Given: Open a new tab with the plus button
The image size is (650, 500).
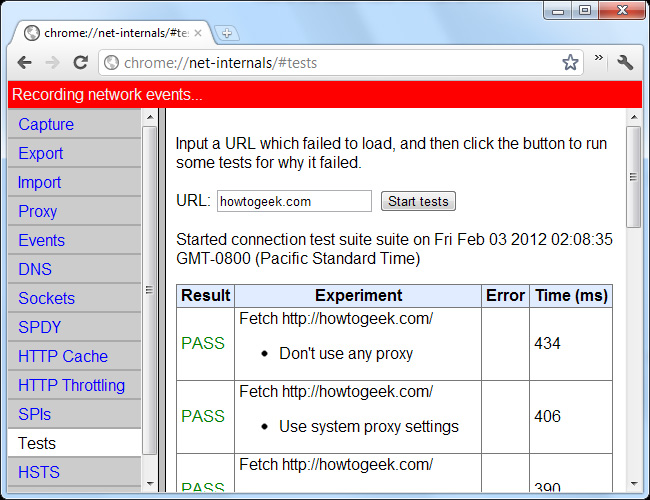Looking at the screenshot, I should (x=227, y=33).
